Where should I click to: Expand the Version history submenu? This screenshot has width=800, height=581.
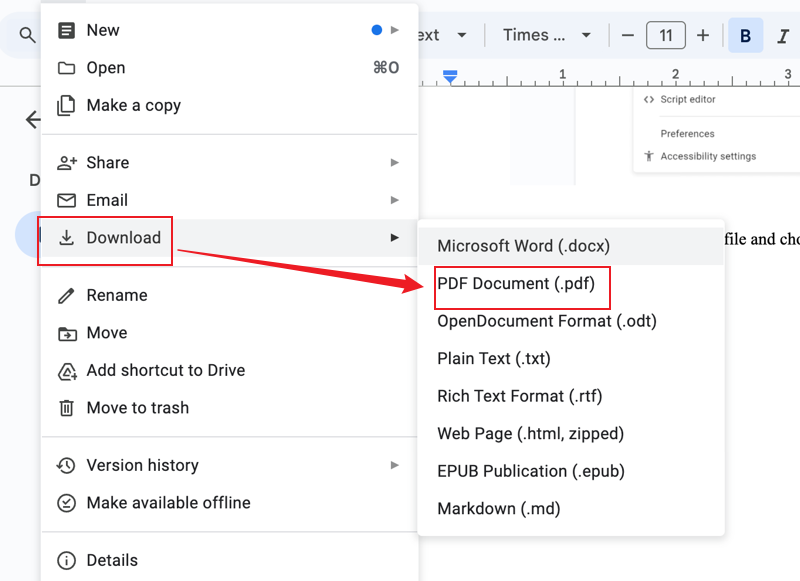click(x=393, y=465)
